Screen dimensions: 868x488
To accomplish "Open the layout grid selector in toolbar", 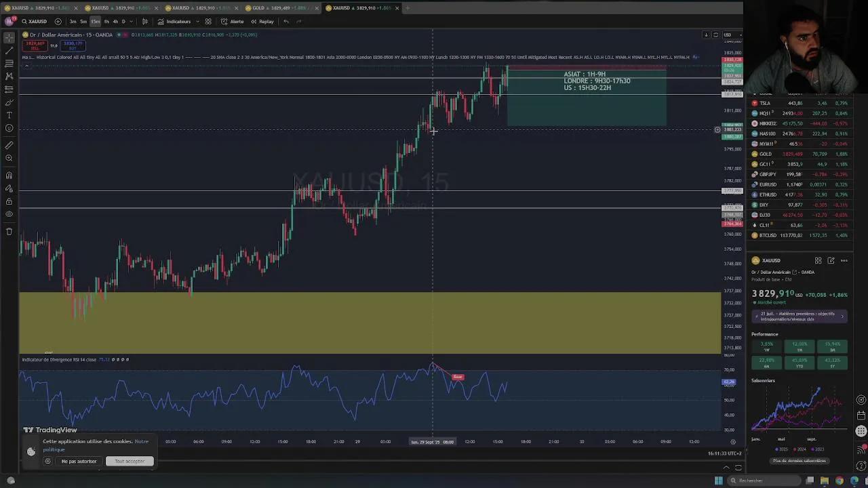I will point(208,22).
